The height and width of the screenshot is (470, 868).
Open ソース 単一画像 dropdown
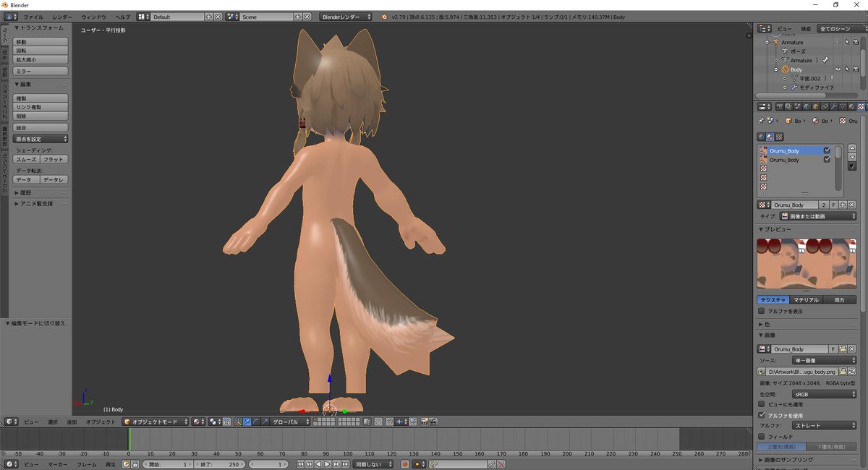point(824,360)
